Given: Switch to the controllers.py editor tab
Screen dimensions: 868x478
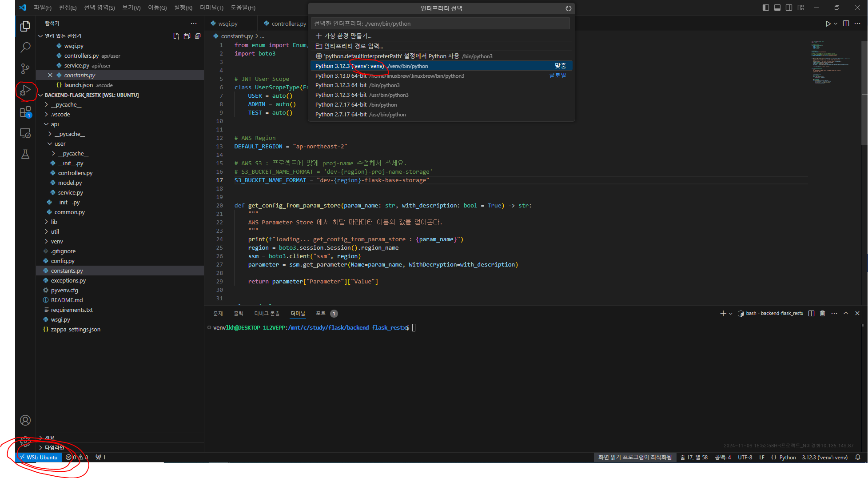Looking at the screenshot, I should pos(288,23).
